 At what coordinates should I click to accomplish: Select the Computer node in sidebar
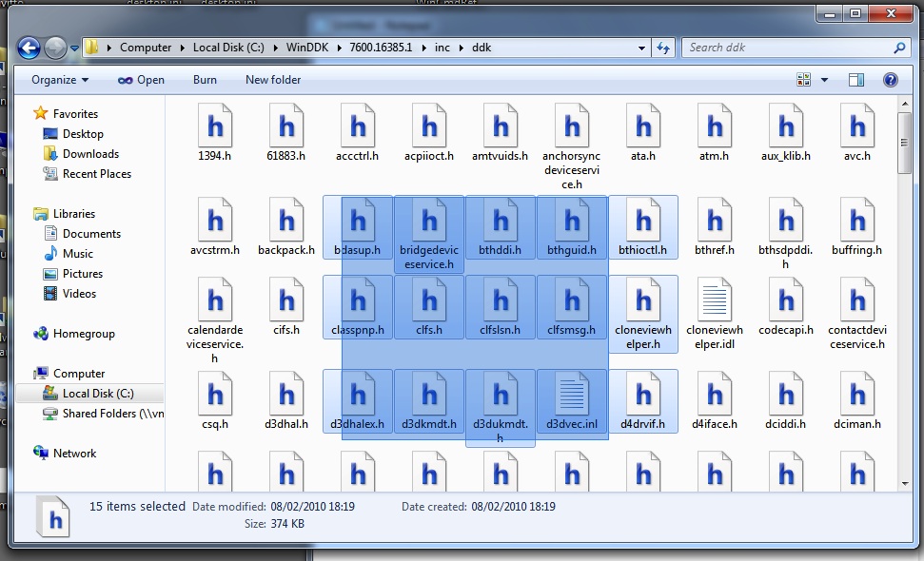(x=79, y=374)
